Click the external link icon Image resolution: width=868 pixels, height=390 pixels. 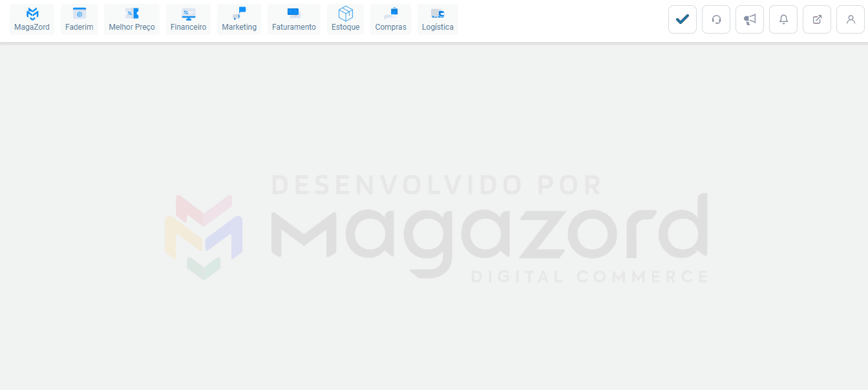tap(817, 19)
